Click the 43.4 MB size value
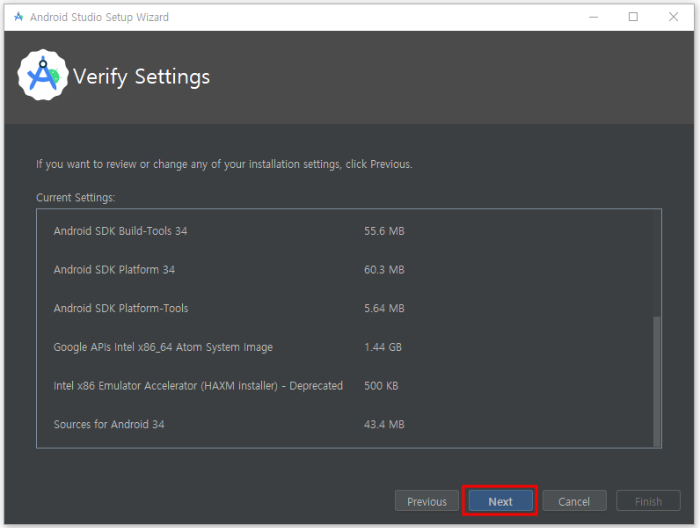 click(x=384, y=424)
